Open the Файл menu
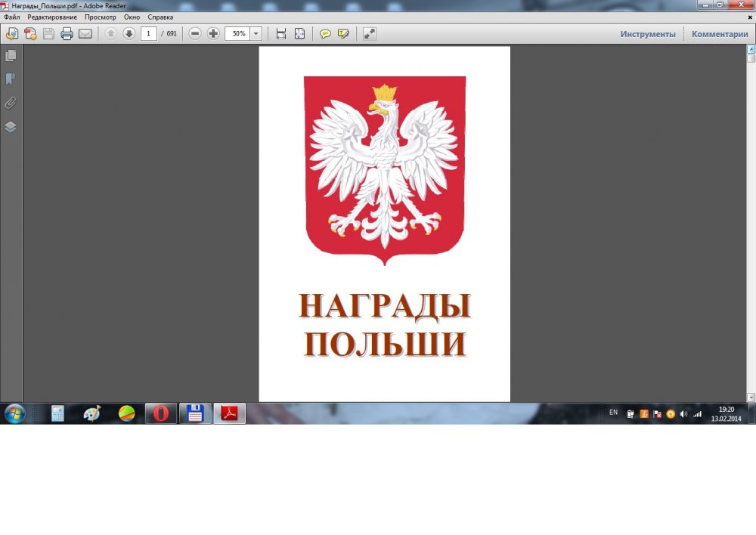Image resolution: width=756 pixels, height=535 pixels. click(x=12, y=17)
